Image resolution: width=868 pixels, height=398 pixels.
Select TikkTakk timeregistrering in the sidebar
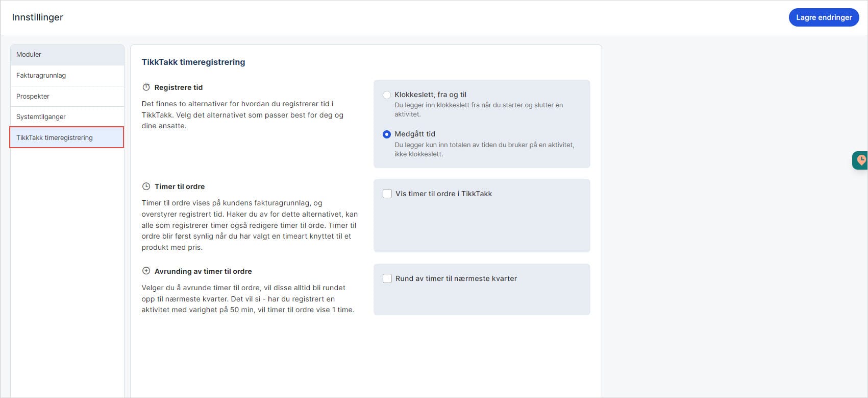click(x=67, y=138)
